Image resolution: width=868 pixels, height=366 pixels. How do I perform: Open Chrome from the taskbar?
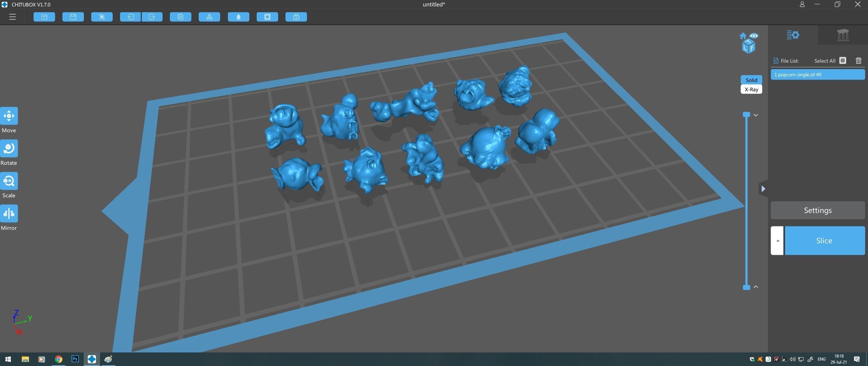58,359
